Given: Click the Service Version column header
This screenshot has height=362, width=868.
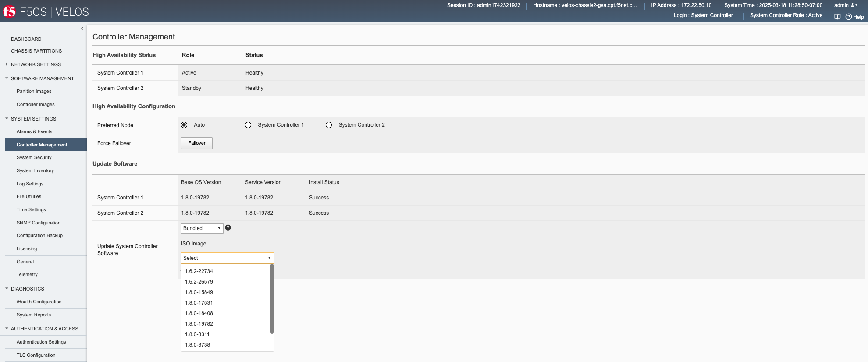Looking at the screenshot, I should (263, 182).
